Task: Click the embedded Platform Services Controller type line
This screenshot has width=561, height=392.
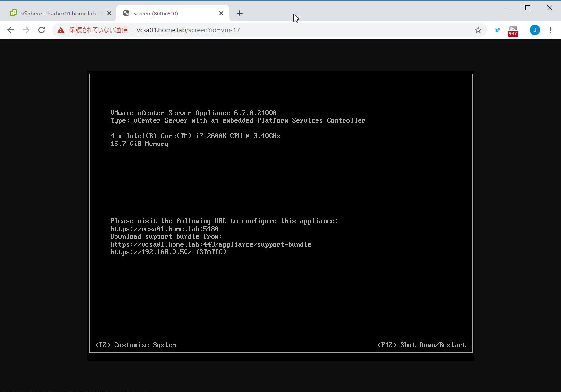Action: point(238,121)
